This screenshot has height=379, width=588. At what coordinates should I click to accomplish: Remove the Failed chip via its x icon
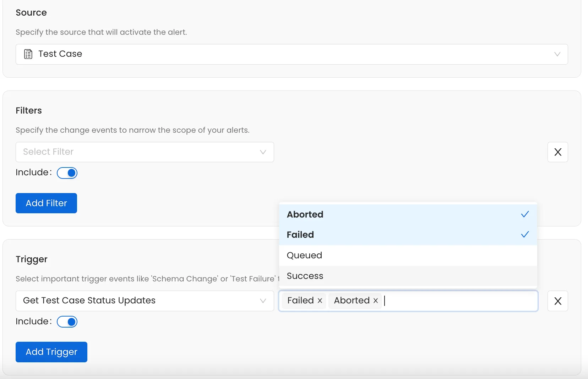[x=319, y=301]
